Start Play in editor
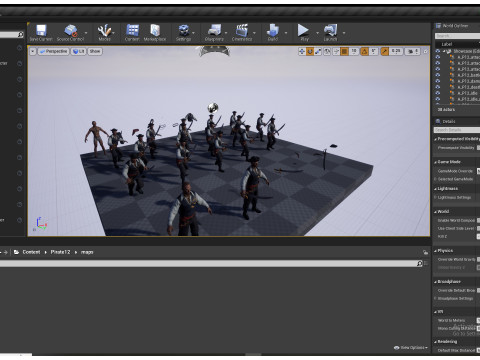480x360 pixels. 303,30
